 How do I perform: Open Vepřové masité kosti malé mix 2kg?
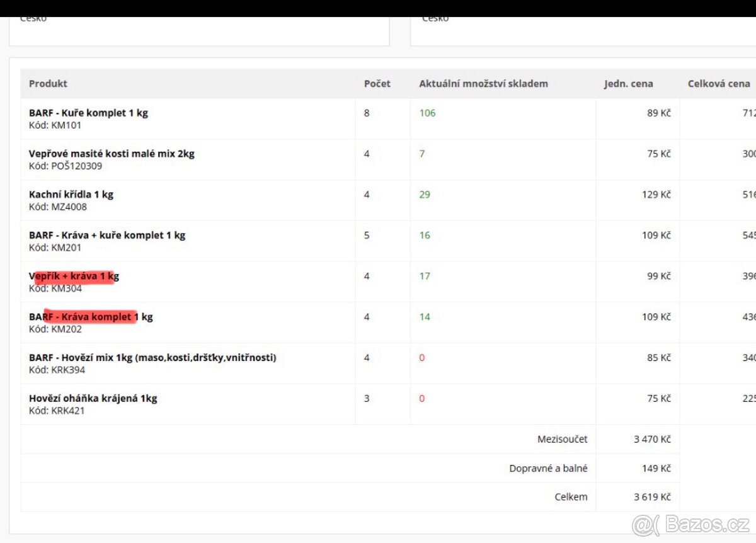click(112, 154)
